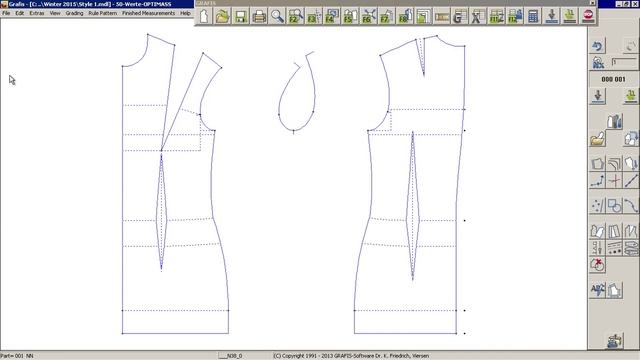Click the pieces with curved arrow icon
The image size is (640, 360).
[x=631, y=139]
